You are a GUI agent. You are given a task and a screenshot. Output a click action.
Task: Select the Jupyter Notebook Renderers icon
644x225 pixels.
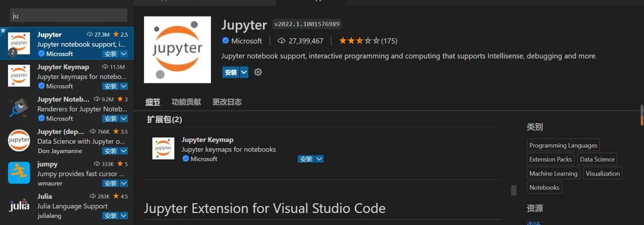pyautogui.click(x=19, y=108)
